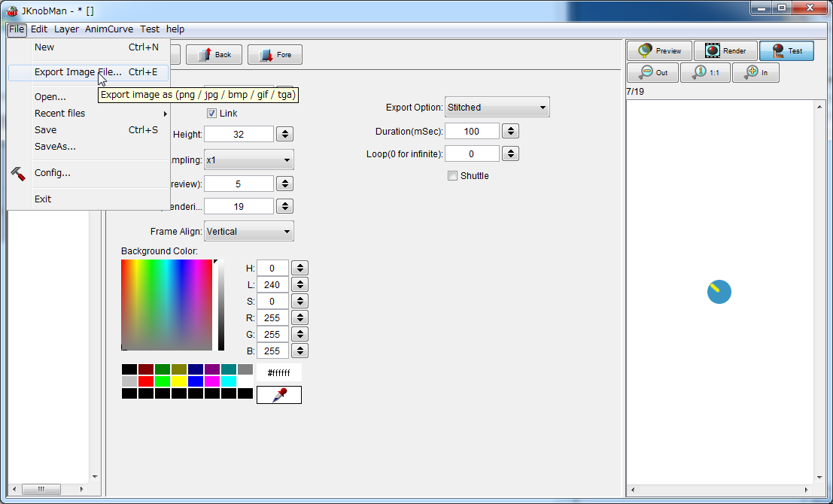The height and width of the screenshot is (504, 833).
Task: Adjust R color value stepper
Action: click(300, 317)
